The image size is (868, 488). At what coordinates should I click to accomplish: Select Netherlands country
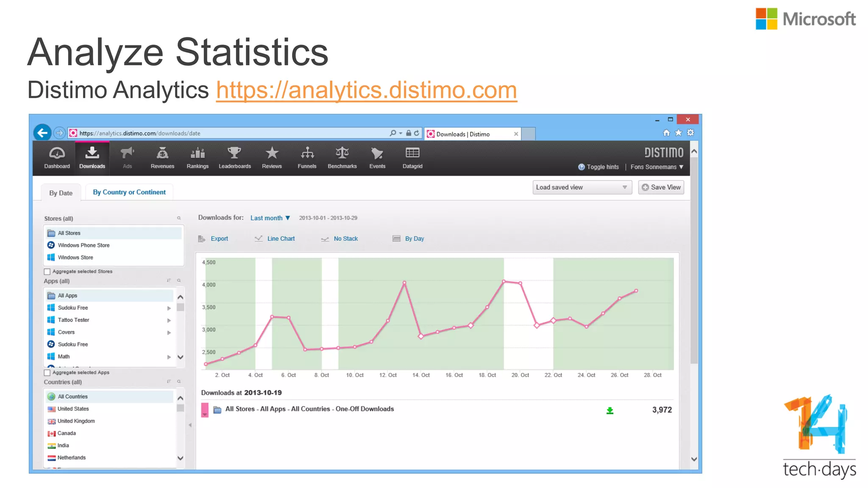(x=109, y=458)
